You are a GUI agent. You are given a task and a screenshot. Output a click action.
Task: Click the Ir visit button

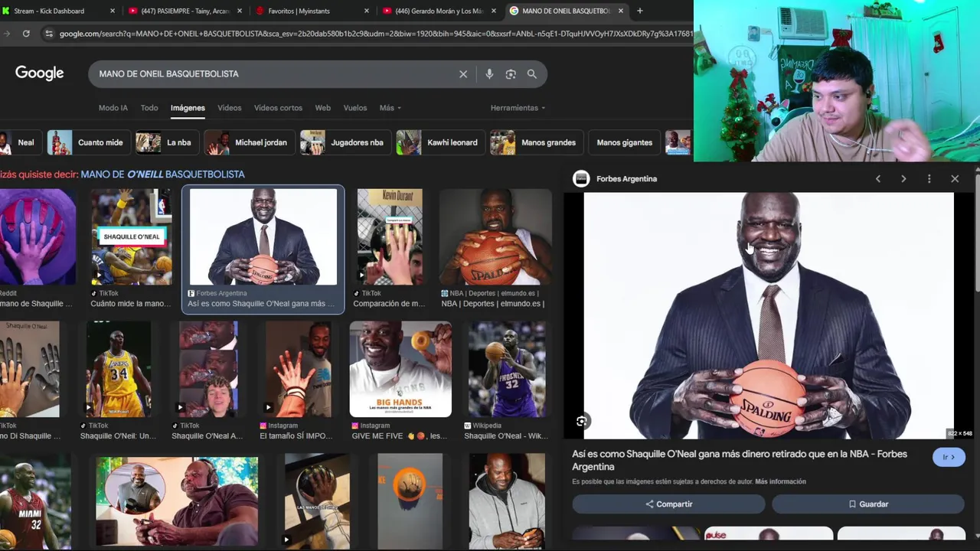pos(949,457)
